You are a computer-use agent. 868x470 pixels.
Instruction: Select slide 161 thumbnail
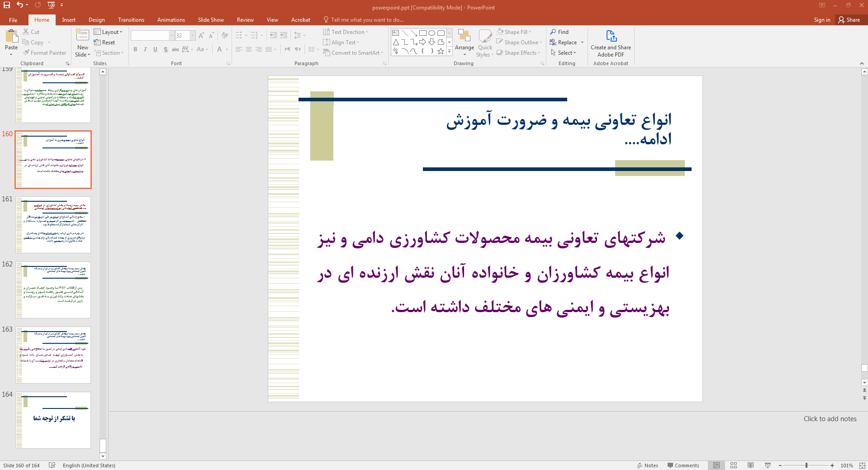[x=53, y=225]
